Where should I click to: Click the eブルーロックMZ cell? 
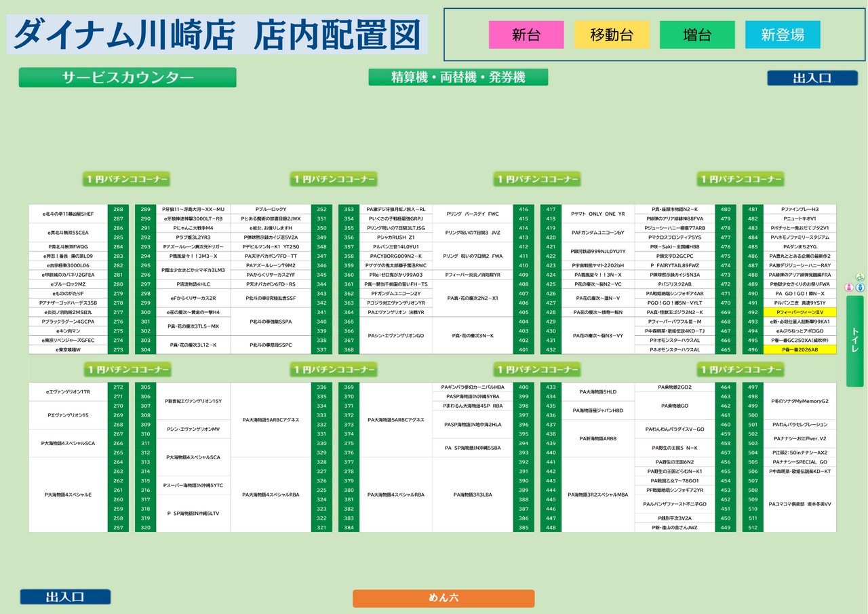pos(68,284)
